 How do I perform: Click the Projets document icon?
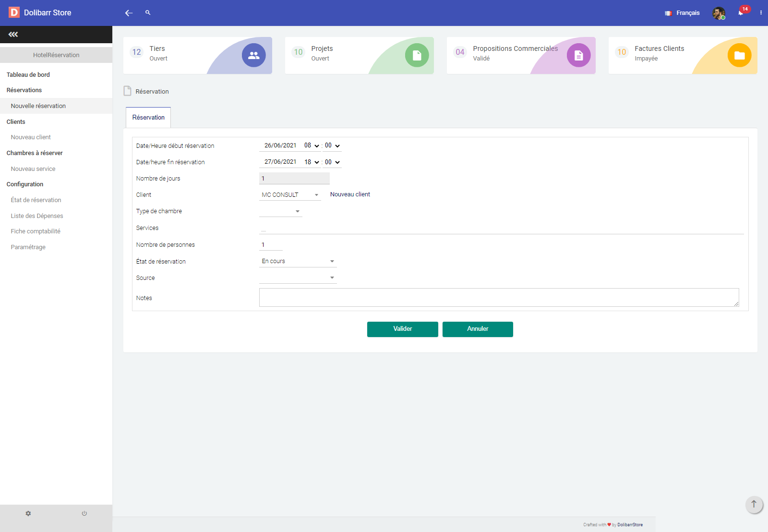[417, 55]
